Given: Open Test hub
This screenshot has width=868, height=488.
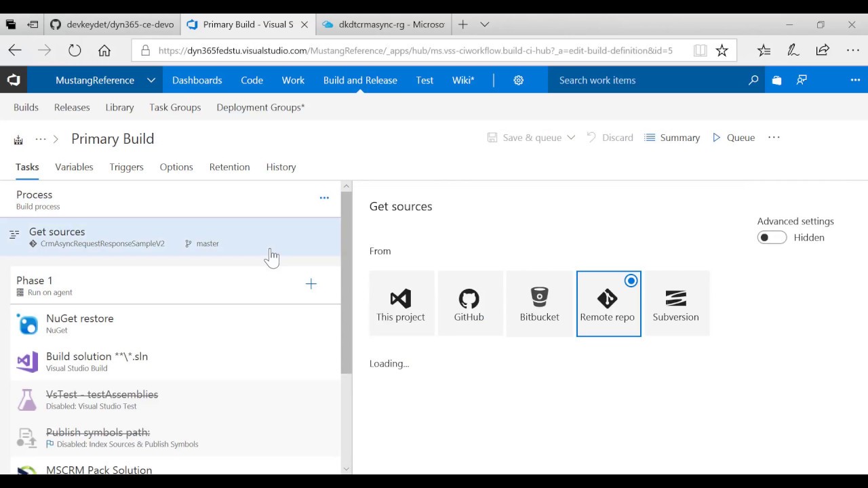Looking at the screenshot, I should tap(425, 80).
